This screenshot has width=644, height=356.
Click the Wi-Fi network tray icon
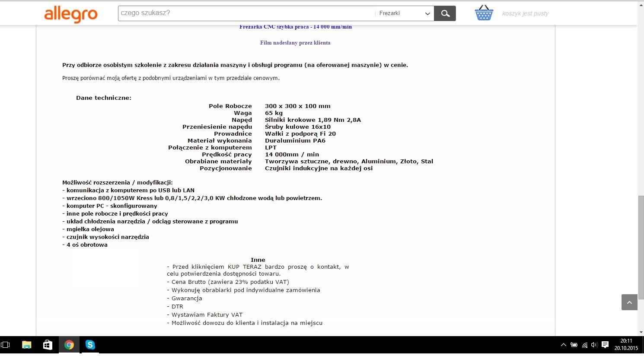coord(585,345)
